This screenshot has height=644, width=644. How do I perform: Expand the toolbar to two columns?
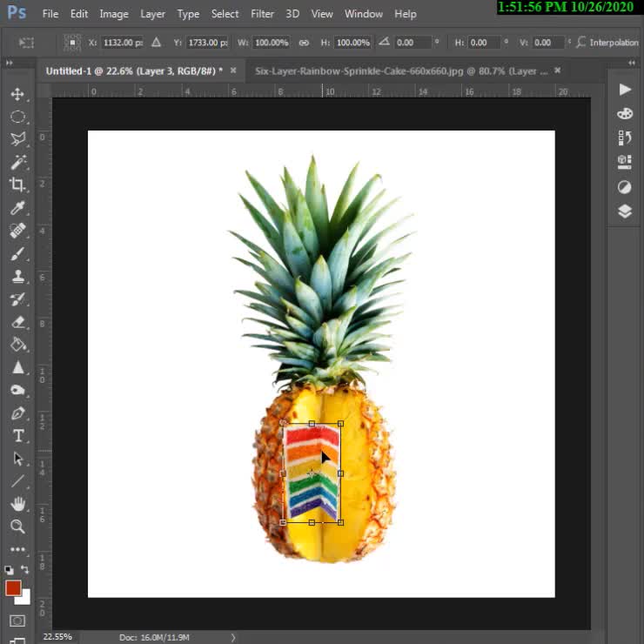[x=10, y=62]
